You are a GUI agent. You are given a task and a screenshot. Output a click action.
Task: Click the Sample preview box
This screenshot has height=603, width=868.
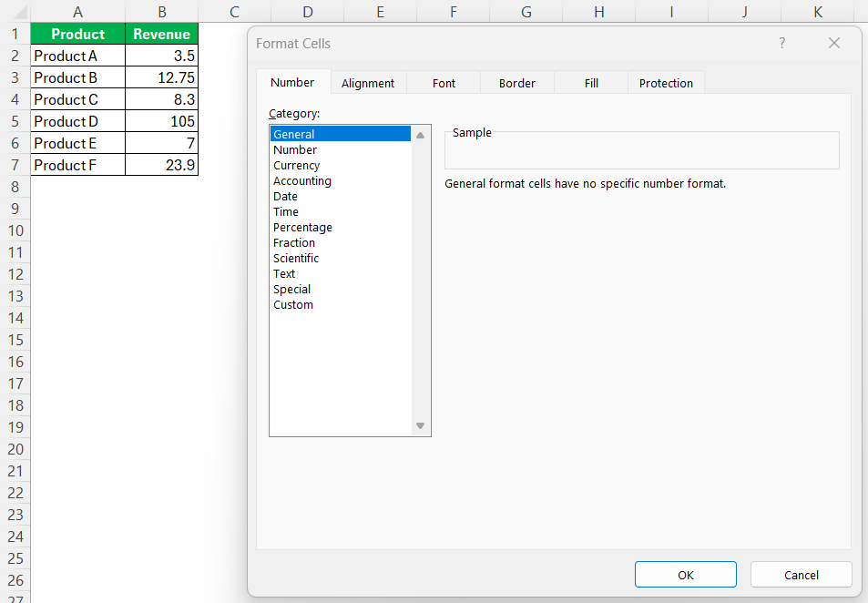(641, 150)
